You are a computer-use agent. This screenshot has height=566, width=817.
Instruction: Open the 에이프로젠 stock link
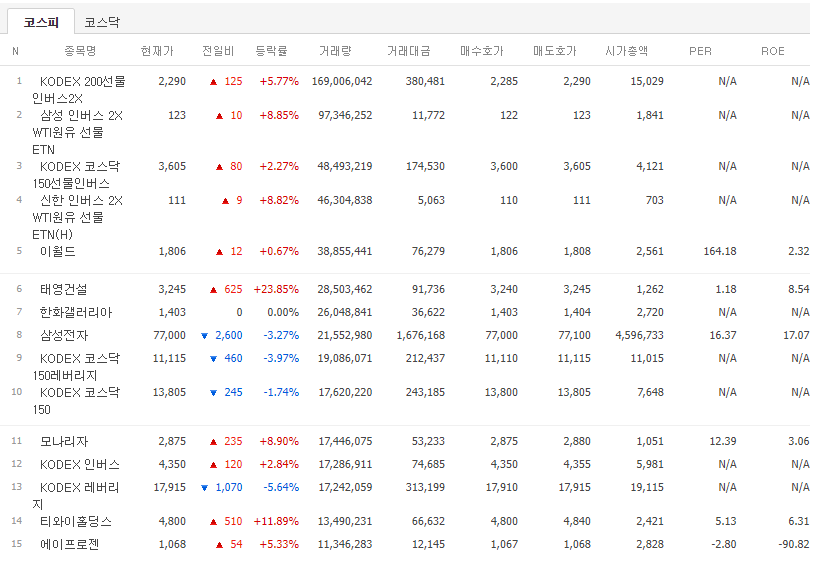70,544
